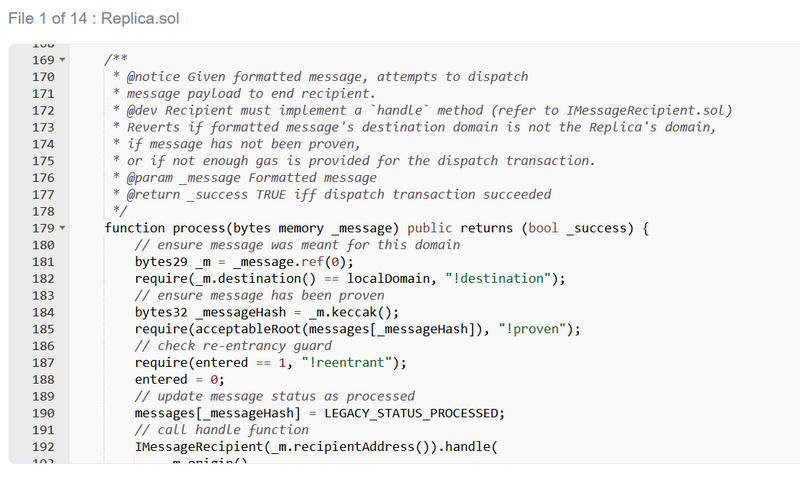Click the "// check re-entrancy guard" comment
The image size is (800, 480).
point(235,346)
